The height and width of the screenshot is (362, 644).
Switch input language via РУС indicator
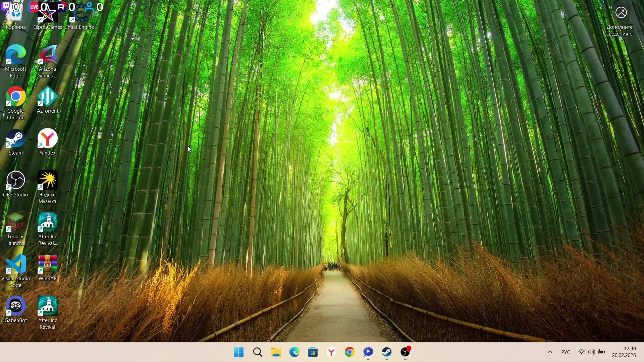click(566, 352)
